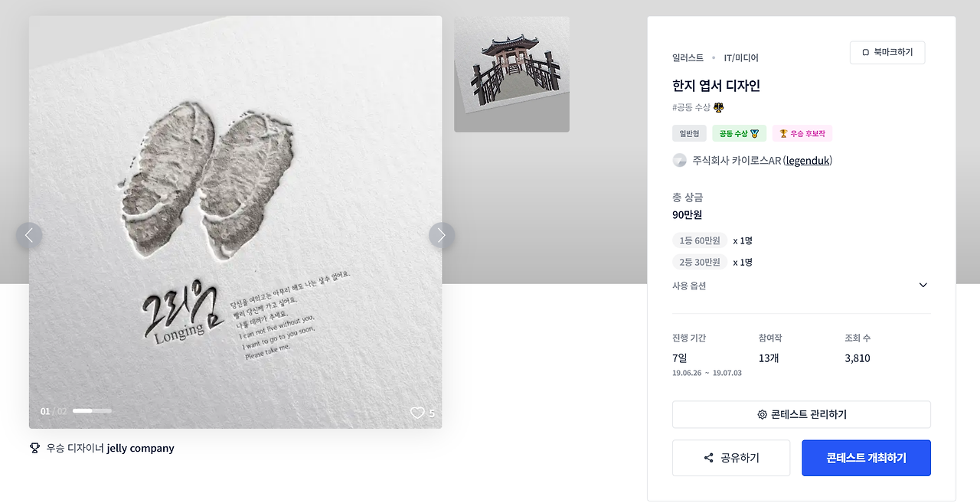
Task: Click the 공유하기 share button
Action: pos(731,458)
